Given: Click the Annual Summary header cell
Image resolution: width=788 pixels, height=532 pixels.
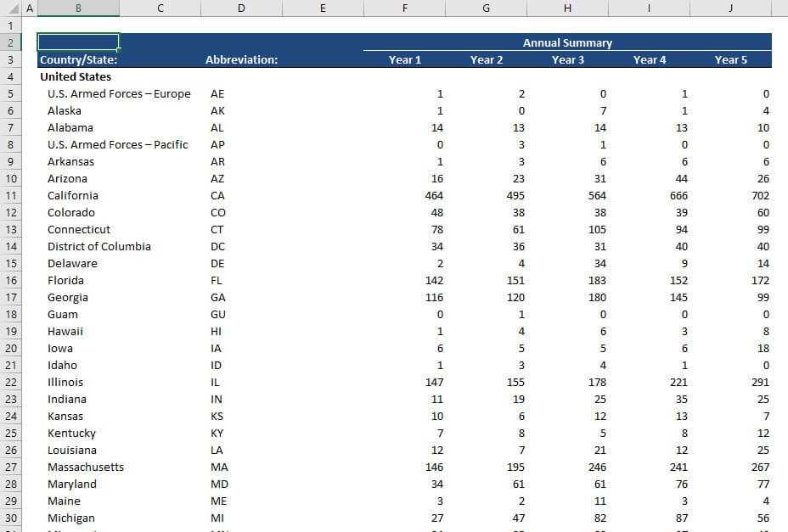Looking at the screenshot, I should (567, 42).
